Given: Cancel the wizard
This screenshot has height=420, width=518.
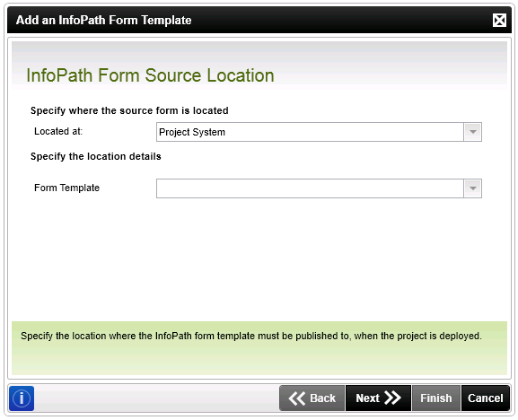Looking at the screenshot, I should pos(486,398).
